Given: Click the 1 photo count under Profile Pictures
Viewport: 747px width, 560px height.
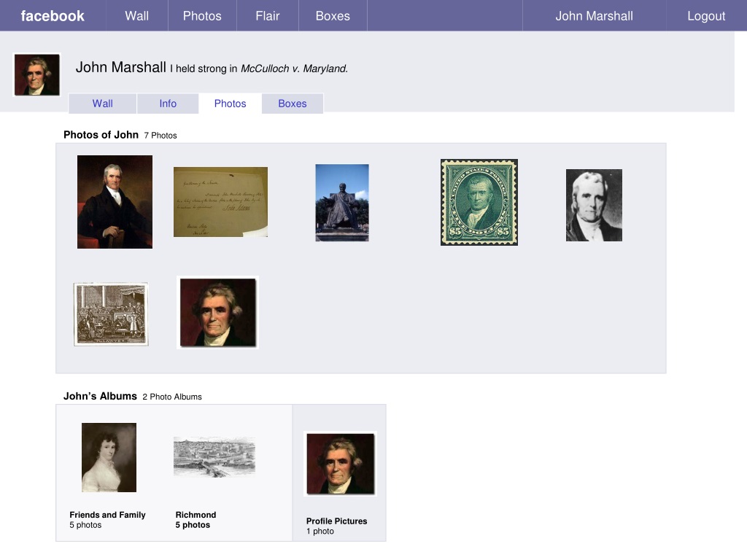Looking at the screenshot, I should point(320,532).
